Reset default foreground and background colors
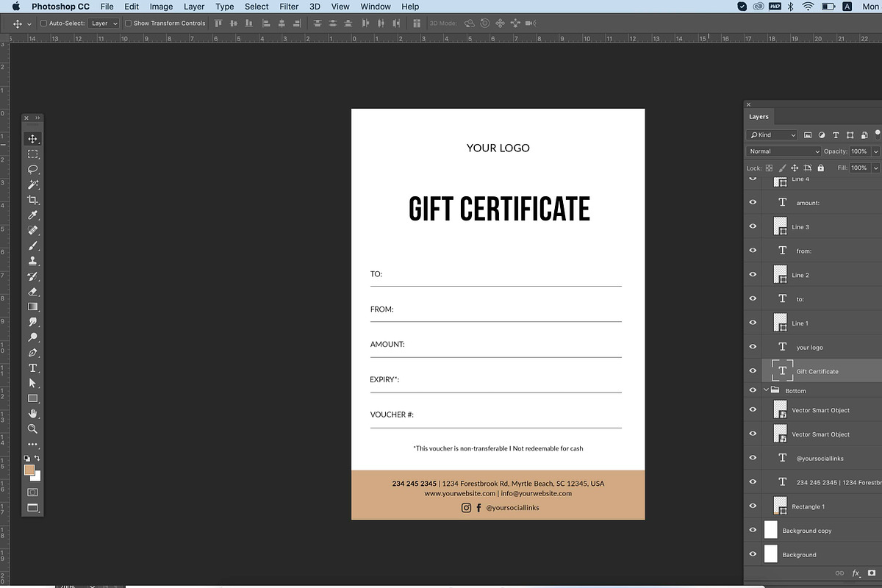This screenshot has width=882, height=588. click(x=27, y=458)
